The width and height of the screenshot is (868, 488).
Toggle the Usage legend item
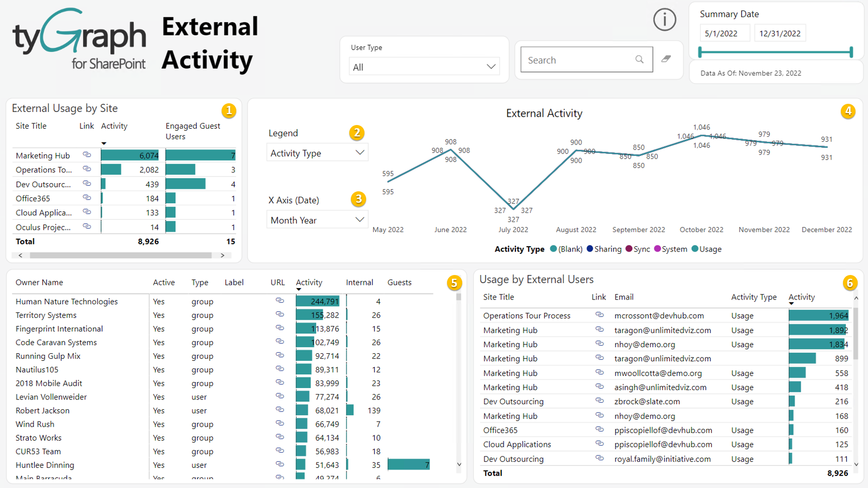(x=706, y=249)
